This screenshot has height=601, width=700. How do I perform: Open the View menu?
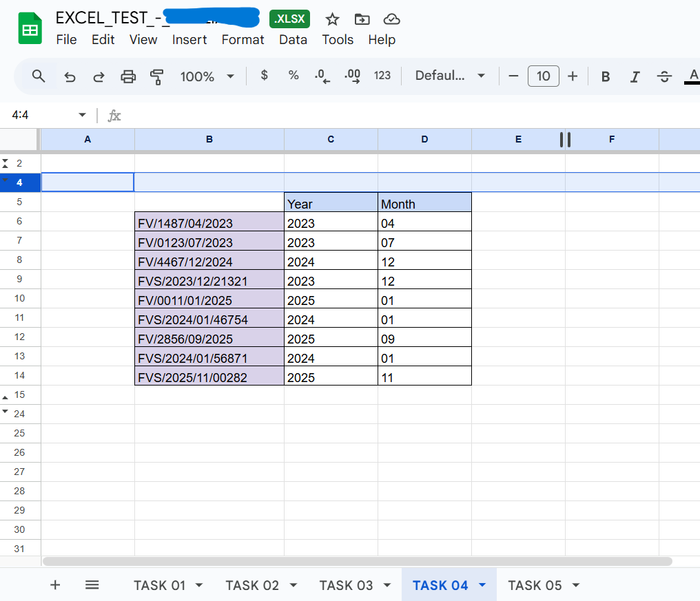click(x=143, y=40)
